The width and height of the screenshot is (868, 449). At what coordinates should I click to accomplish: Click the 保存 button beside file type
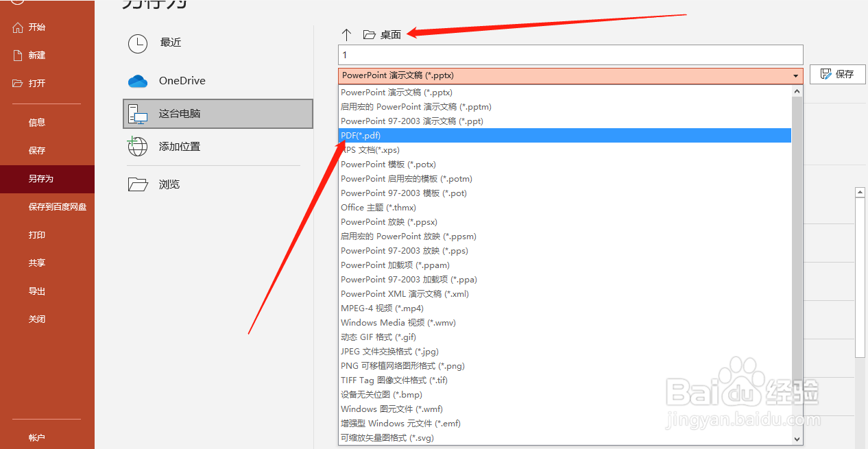pos(837,74)
